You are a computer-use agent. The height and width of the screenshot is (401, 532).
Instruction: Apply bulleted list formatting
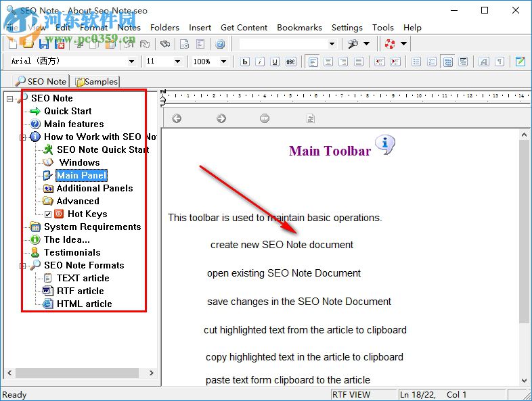click(x=416, y=62)
